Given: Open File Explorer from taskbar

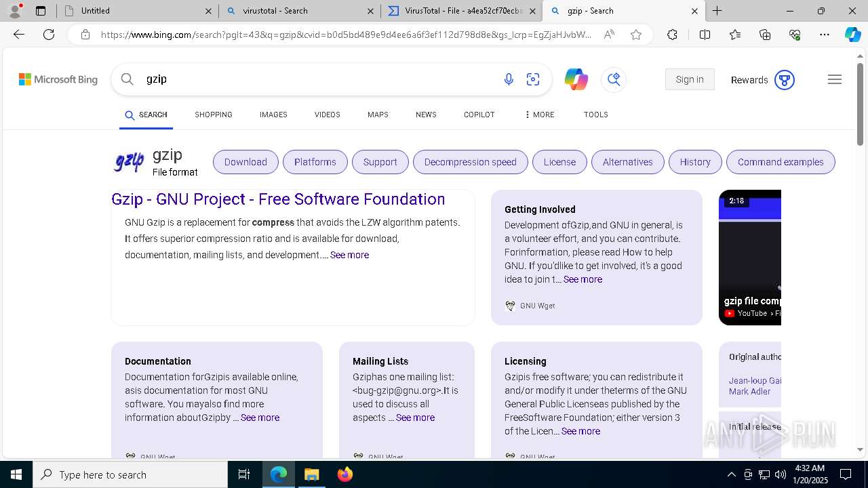Looking at the screenshot, I should (311, 474).
